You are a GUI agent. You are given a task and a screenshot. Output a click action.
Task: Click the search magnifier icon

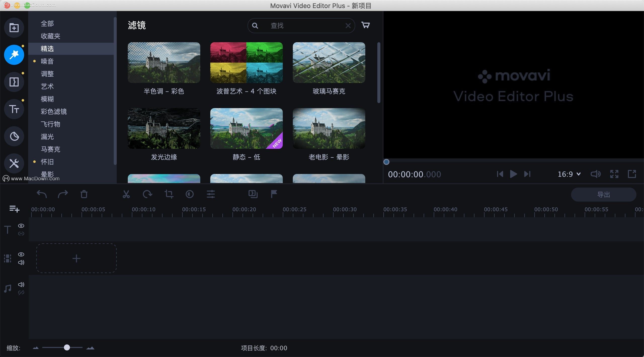(x=255, y=26)
